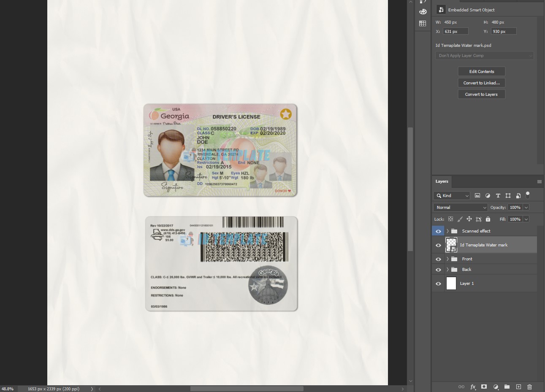Click the Front group folder icon

point(454,259)
